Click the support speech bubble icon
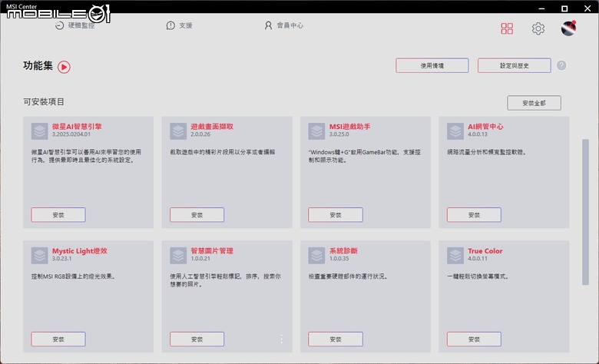The height and width of the screenshot is (364, 599). (170, 25)
